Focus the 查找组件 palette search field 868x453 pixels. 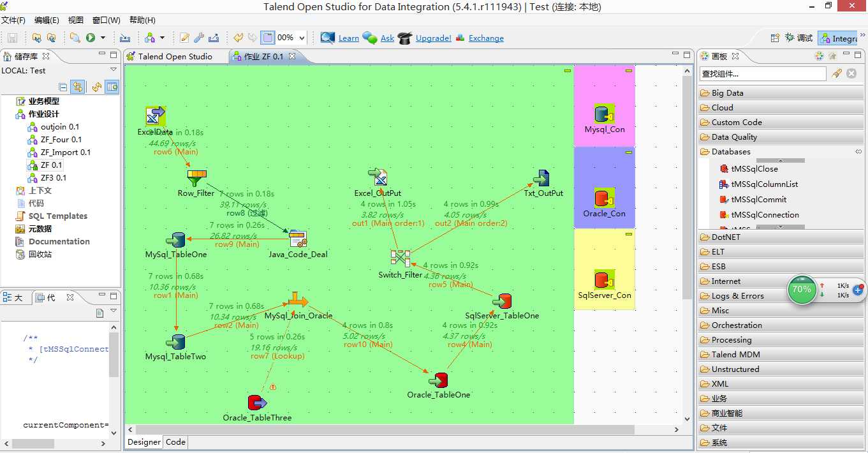[x=763, y=74]
